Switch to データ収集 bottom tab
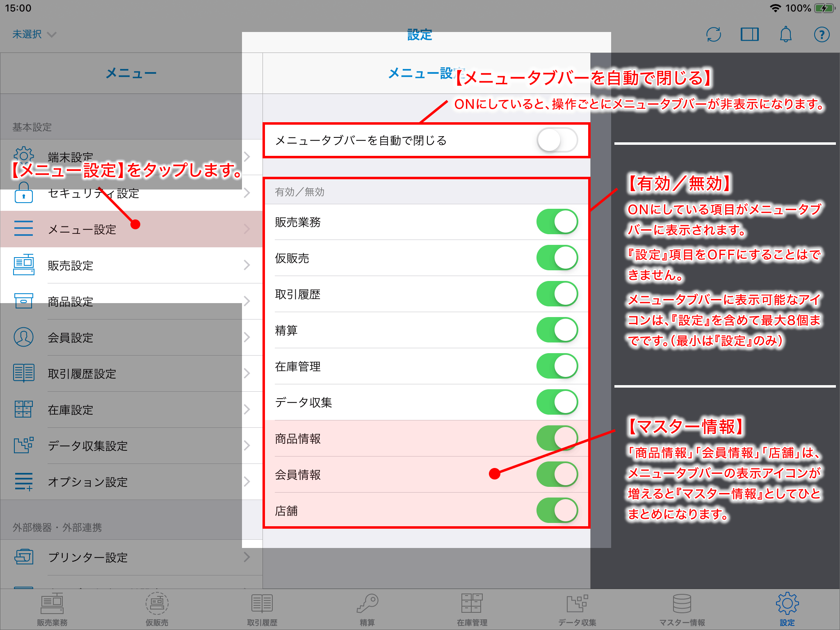 577,609
